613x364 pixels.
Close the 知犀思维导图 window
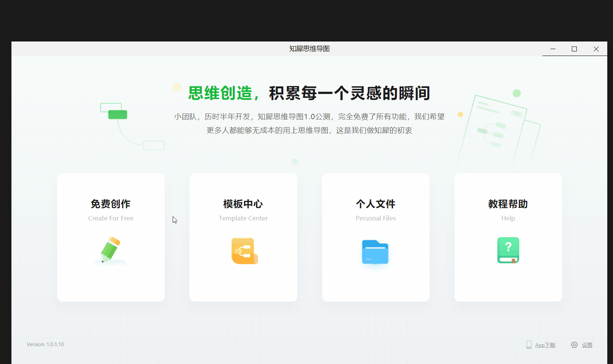[x=596, y=49]
